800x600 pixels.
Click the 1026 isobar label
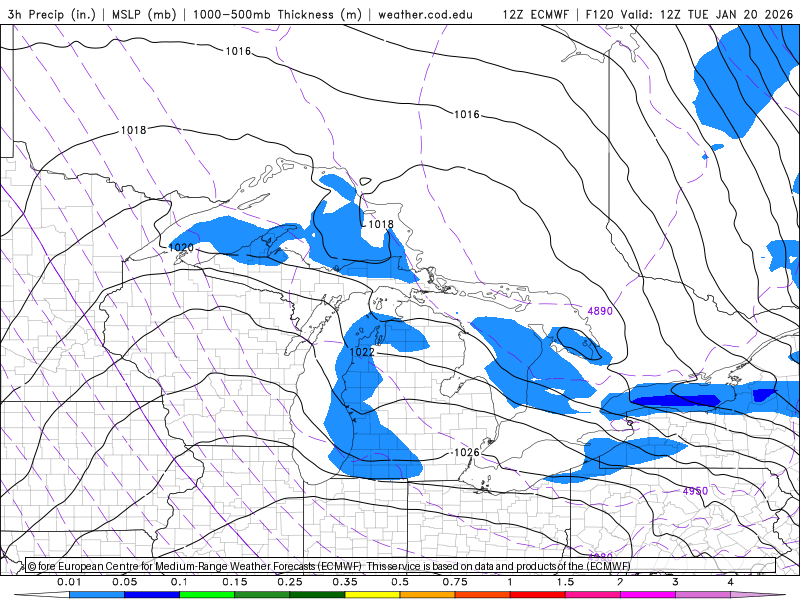466,453
